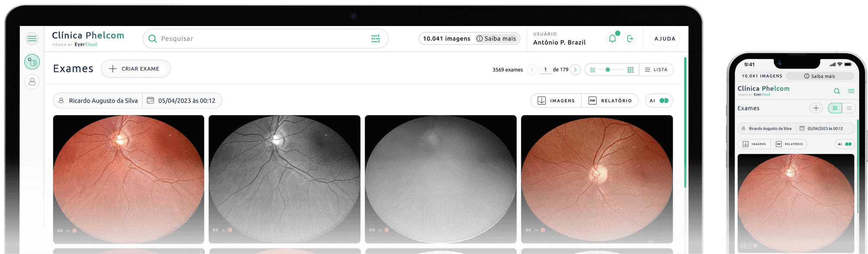Open the phone hamburger menu
This screenshot has width=868, height=254.
tap(851, 91)
